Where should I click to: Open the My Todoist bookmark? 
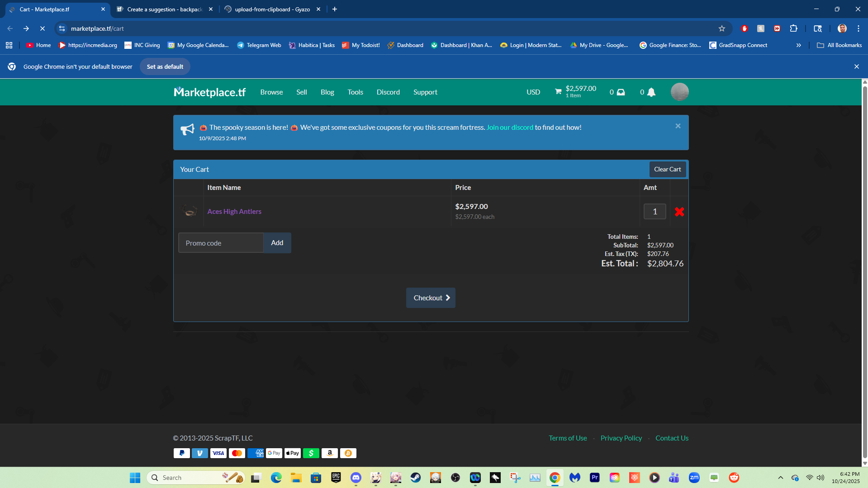(361, 45)
